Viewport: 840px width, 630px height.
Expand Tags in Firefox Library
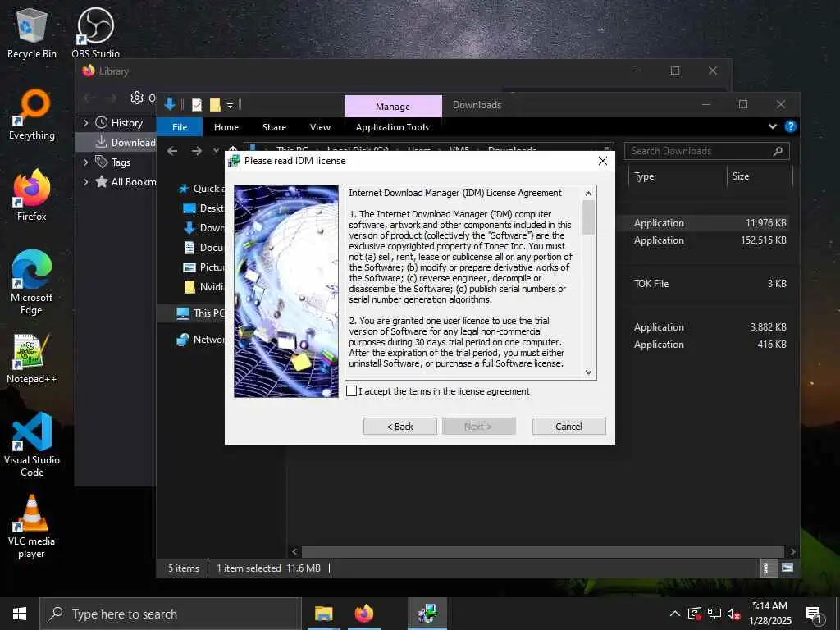pyautogui.click(x=85, y=162)
